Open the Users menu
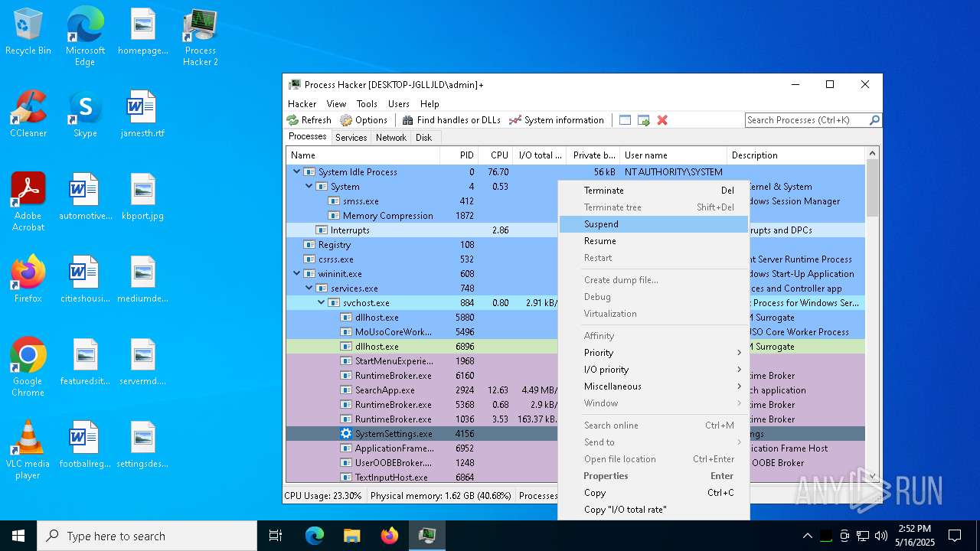The width and height of the screenshot is (980, 551). (399, 104)
